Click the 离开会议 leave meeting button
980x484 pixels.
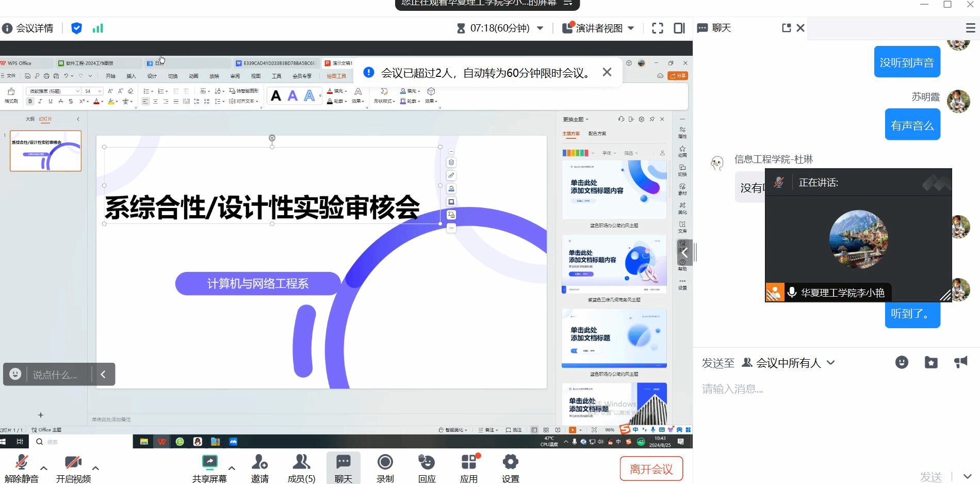(x=651, y=469)
